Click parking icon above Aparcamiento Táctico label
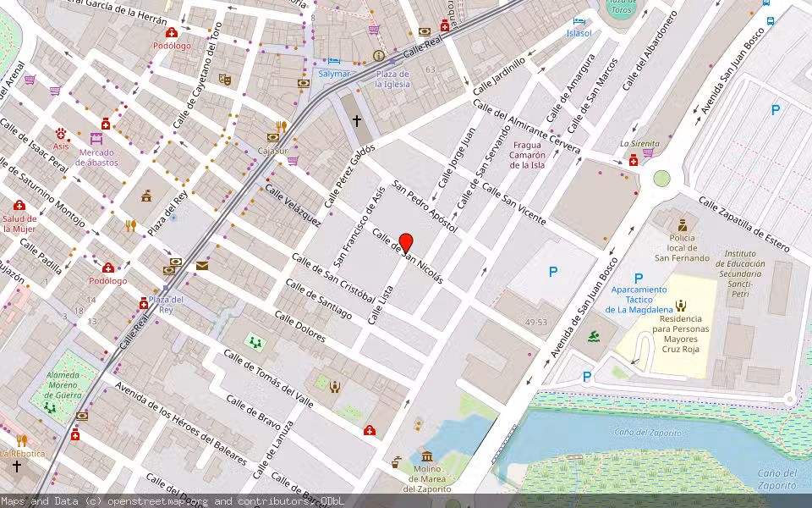 639,279
